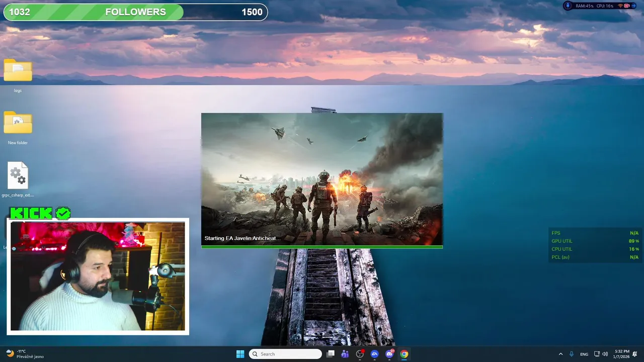Open Discord from the taskbar

pyautogui.click(x=389, y=354)
